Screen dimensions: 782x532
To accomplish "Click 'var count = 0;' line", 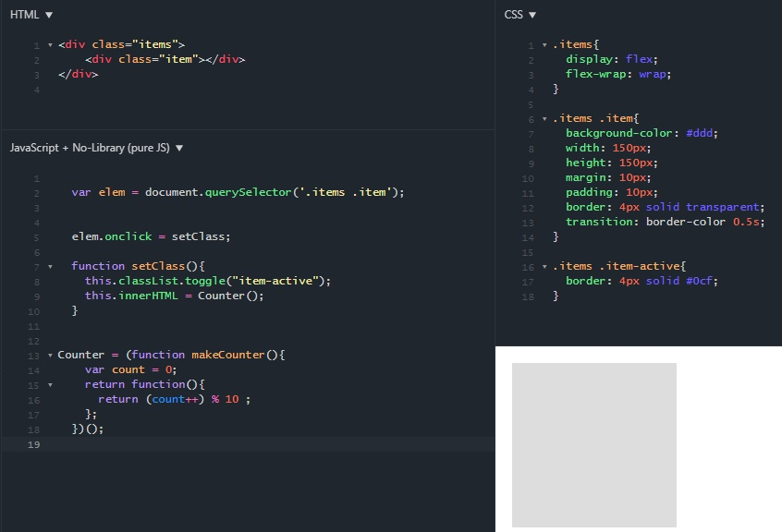I will (130, 369).
